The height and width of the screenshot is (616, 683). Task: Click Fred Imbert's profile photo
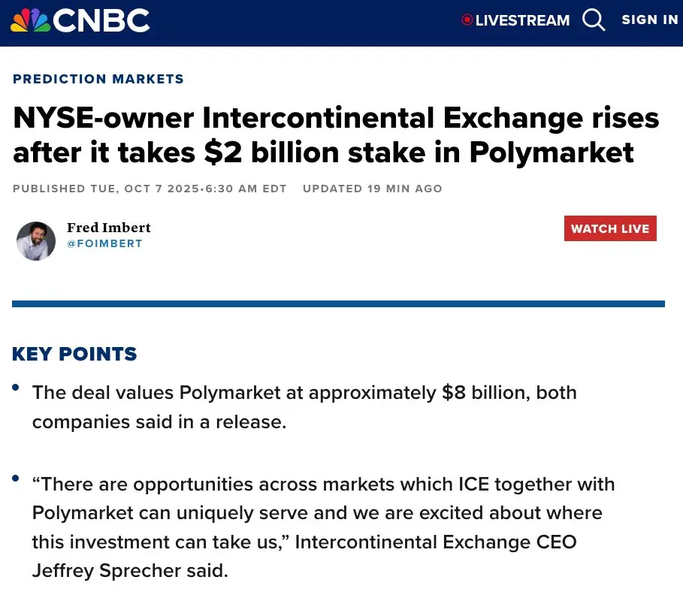pos(36,241)
